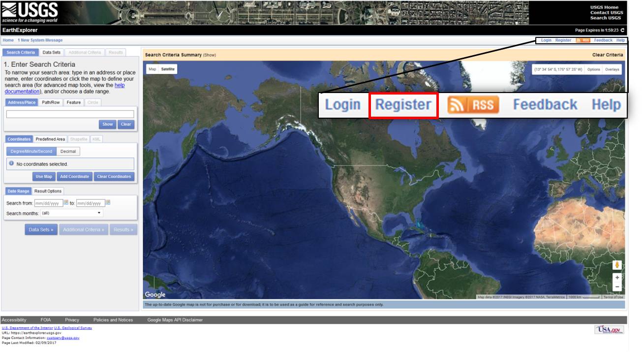Click the USGS logo in the header
Image resolution: width=644 pixels, height=352 pixels.
coord(30,12)
